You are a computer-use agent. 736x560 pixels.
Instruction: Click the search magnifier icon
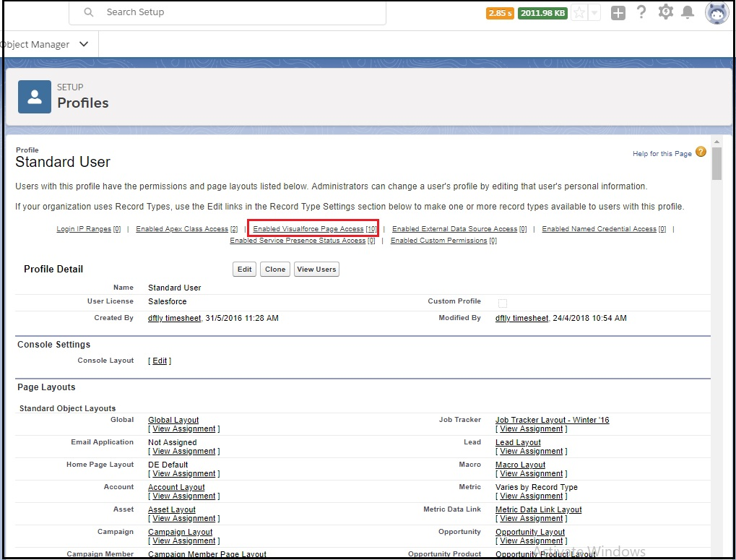88,12
